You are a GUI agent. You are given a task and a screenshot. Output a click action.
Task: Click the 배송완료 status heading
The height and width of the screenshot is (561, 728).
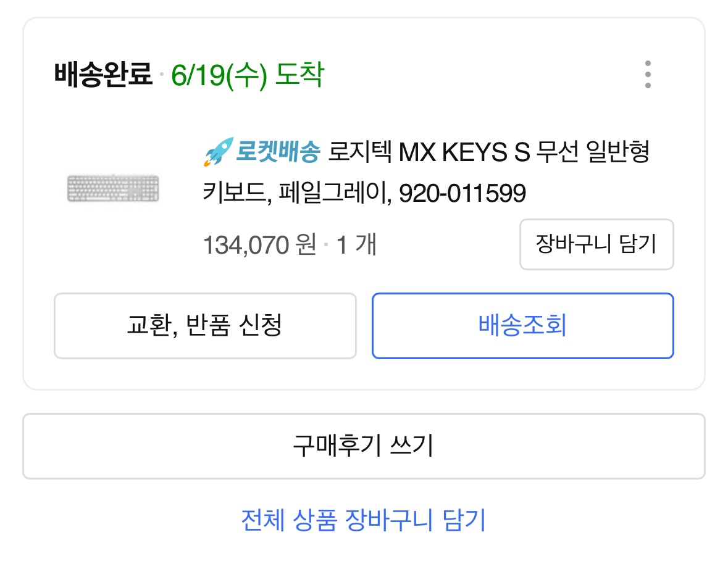point(103,75)
